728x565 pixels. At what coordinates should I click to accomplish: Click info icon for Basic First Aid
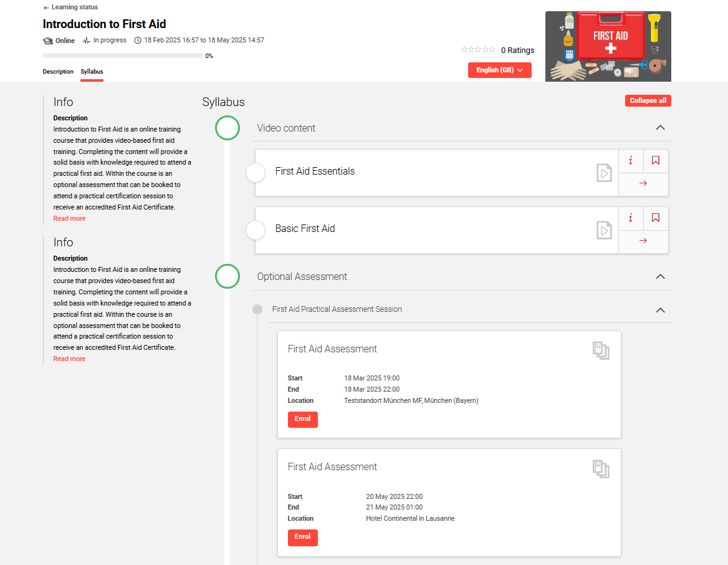(631, 218)
